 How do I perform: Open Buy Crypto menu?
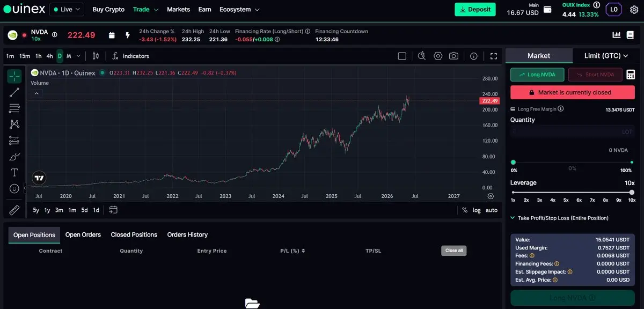[x=108, y=10]
